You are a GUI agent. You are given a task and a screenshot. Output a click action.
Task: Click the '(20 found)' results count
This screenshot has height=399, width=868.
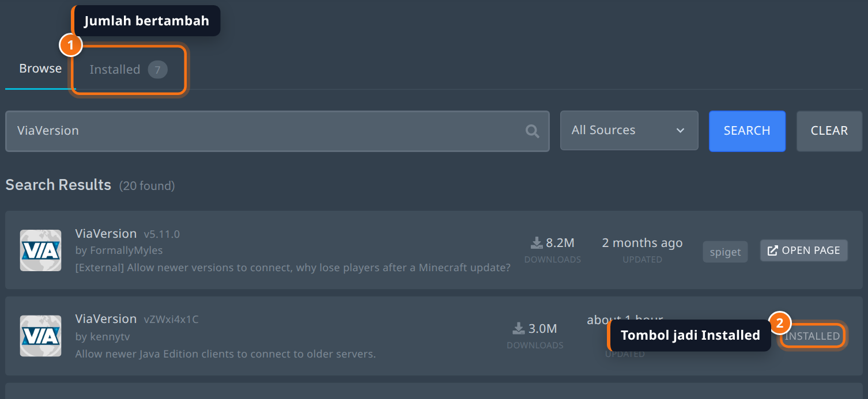pyautogui.click(x=147, y=185)
